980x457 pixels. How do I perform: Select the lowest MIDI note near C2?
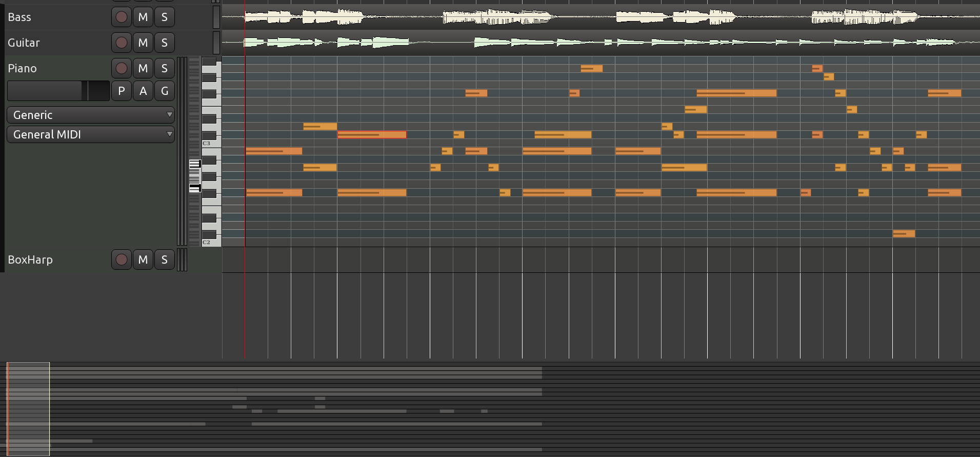tap(904, 233)
